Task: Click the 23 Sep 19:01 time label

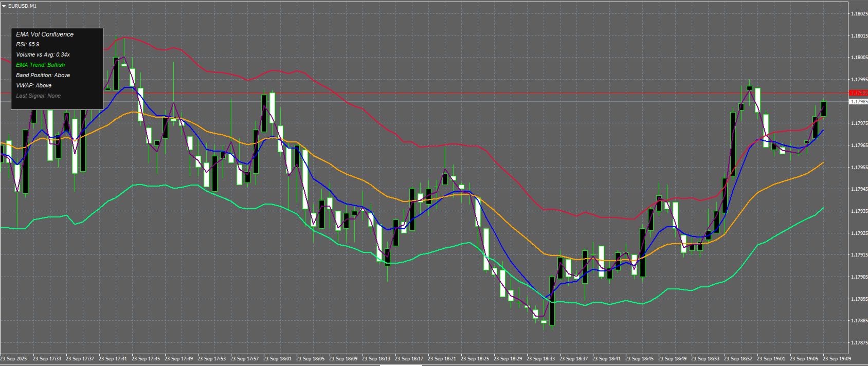Action: (x=771, y=359)
